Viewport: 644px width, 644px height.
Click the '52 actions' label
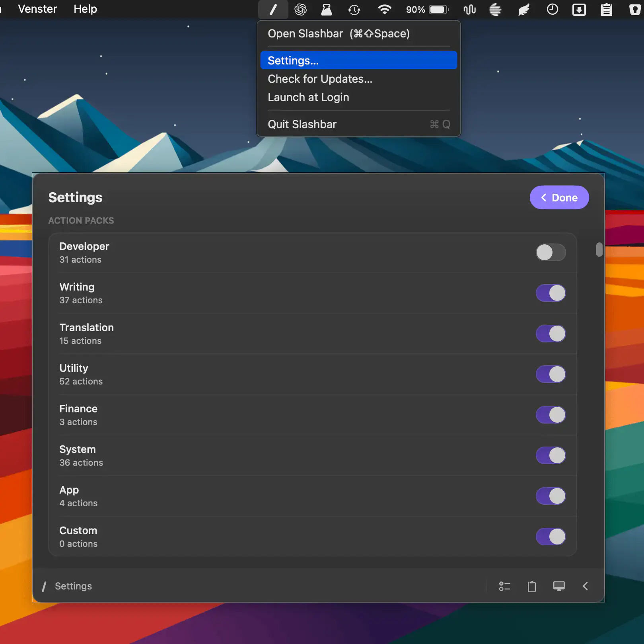[x=81, y=381]
